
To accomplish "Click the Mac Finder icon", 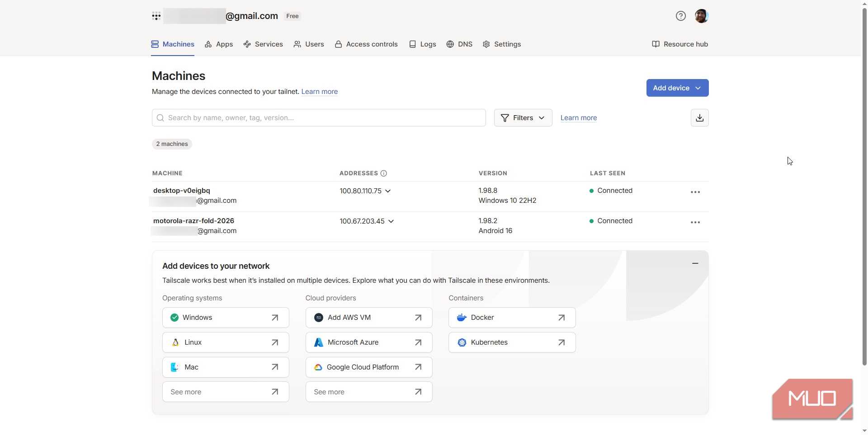I will coord(175,367).
